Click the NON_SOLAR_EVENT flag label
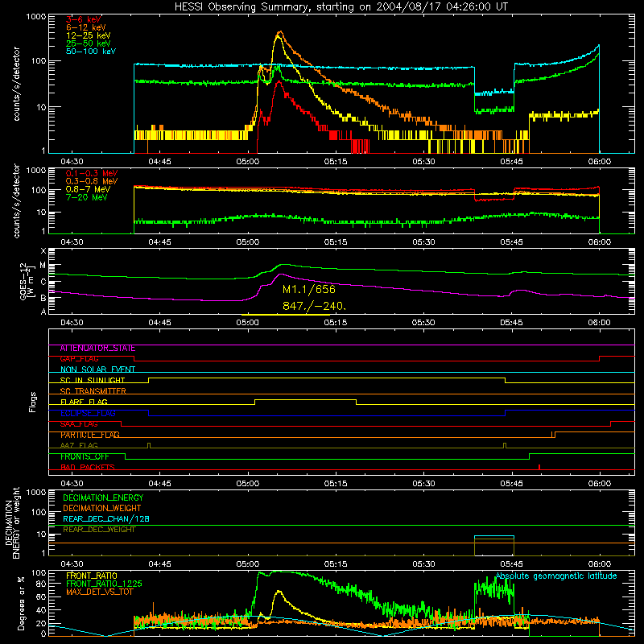 [97, 369]
